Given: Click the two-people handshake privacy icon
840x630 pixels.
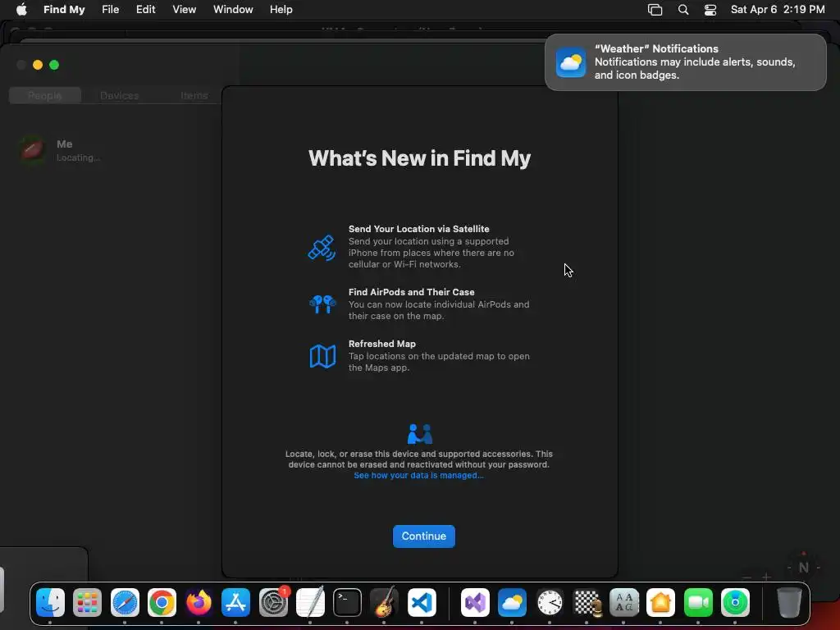Looking at the screenshot, I should [x=419, y=434].
